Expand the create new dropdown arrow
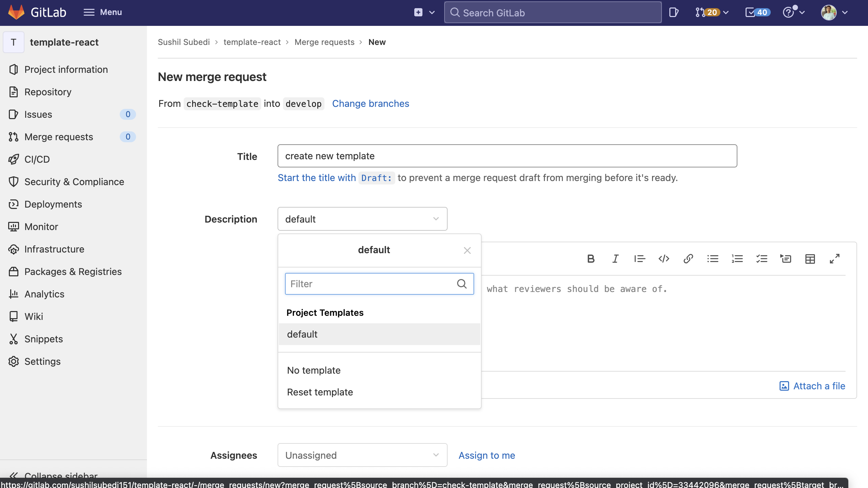The height and width of the screenshot is (488, 868). (432, 13)
